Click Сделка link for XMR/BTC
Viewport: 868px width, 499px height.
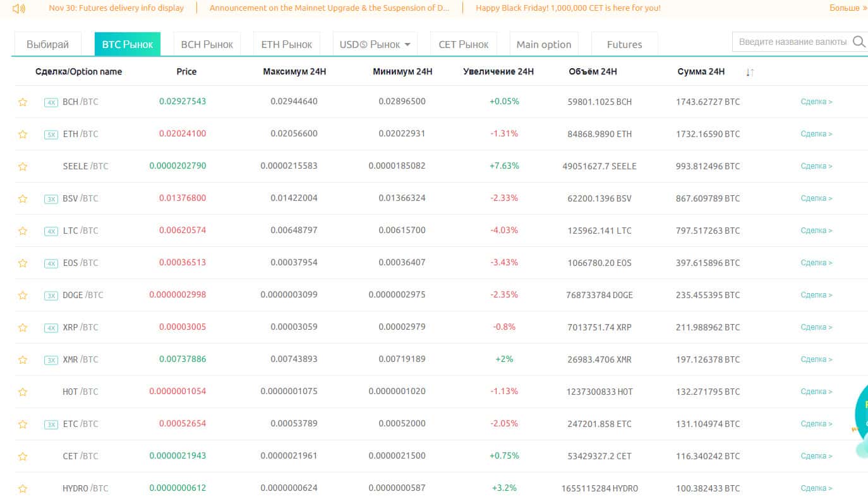(816, 359)
